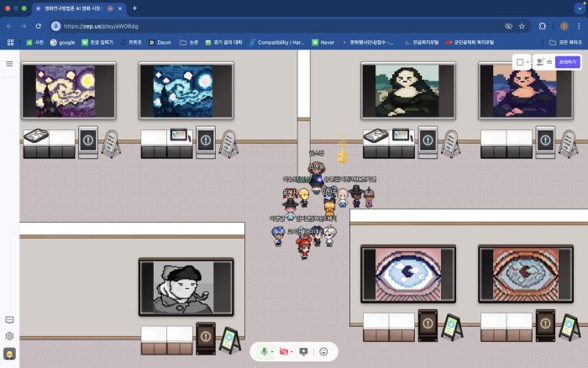Screen dimensions: 588x368
Task: Open the browser extensions puzzle icon
Action: [x=543, y=26]
